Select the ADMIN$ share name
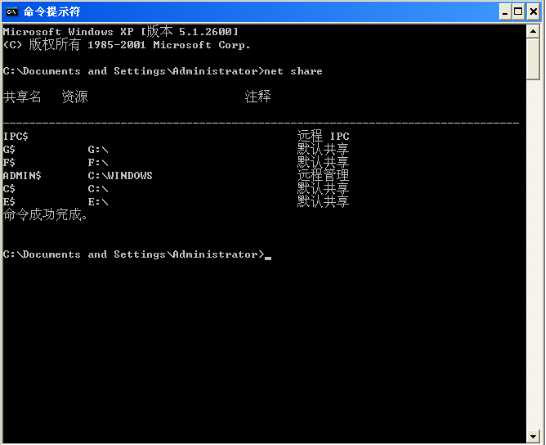The height and width of the screenshot is (445, 546). [x=22, y=175]
